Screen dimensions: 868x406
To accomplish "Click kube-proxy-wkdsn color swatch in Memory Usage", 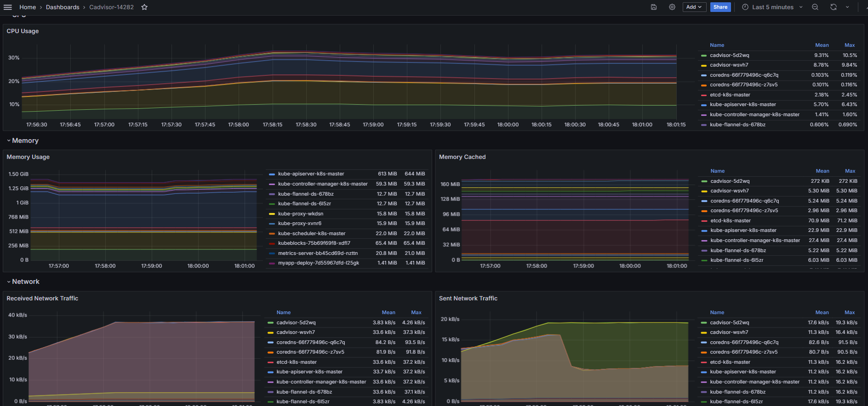I will pyautogui.click(x=272, y=214).
